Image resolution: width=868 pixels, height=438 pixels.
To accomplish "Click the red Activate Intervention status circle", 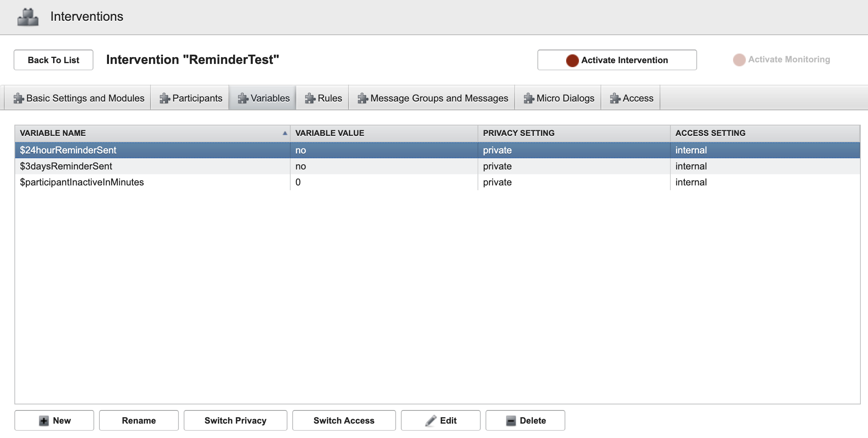I will [572, 60].
